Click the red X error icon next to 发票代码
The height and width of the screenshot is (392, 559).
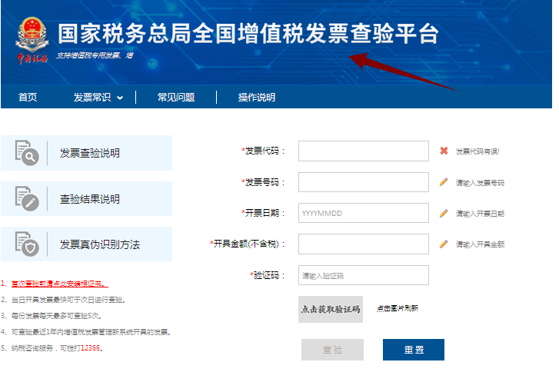(x=444, y=151)
